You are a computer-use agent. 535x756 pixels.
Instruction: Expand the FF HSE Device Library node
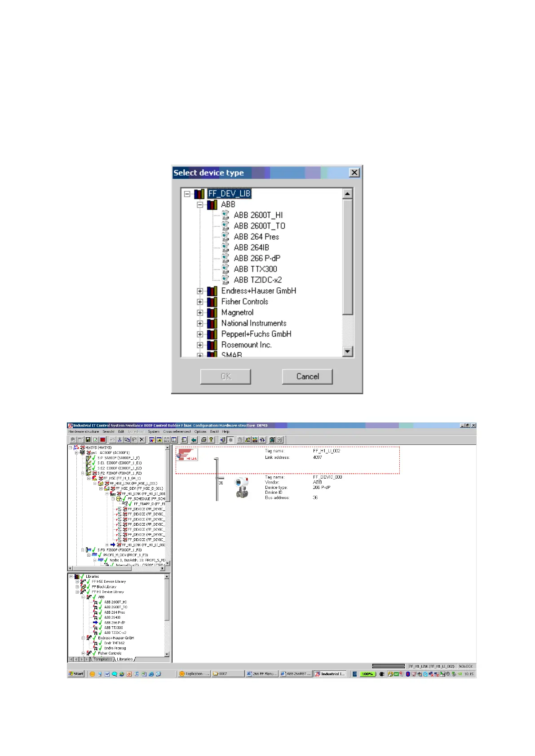tap(77, 581)
